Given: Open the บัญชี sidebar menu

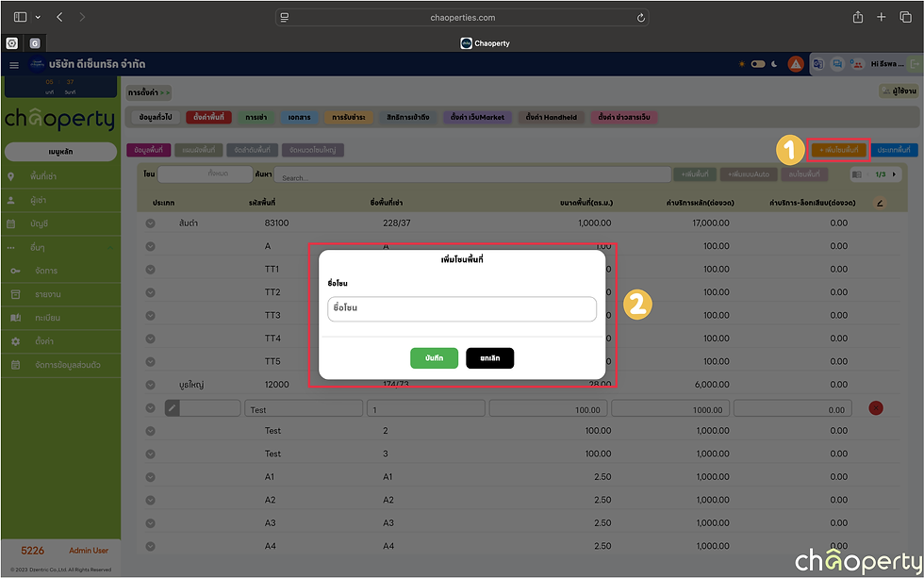Looking at the screenshot, I should pos(39,223).
